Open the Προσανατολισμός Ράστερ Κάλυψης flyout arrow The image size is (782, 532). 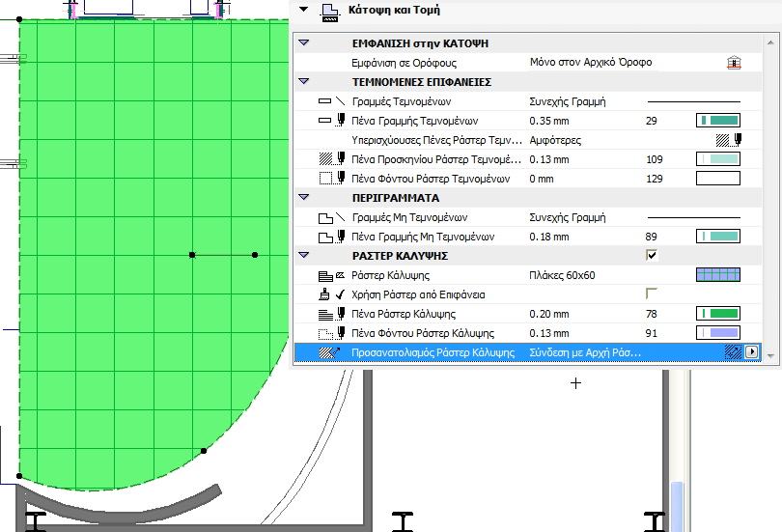[x=753, y=353]
